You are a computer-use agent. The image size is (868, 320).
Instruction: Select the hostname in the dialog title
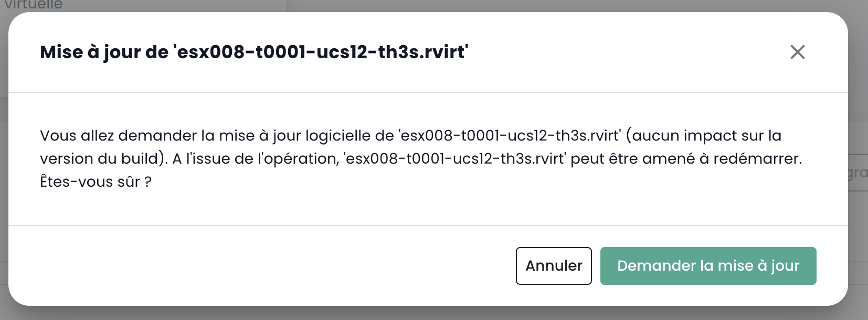[x=321, y=52]
